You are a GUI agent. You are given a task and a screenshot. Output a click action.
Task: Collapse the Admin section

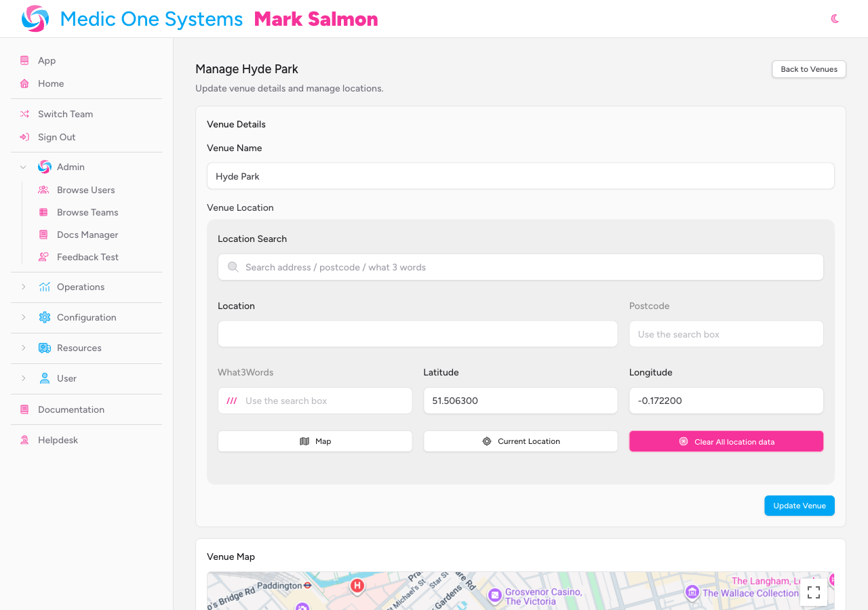coord(22,167)
